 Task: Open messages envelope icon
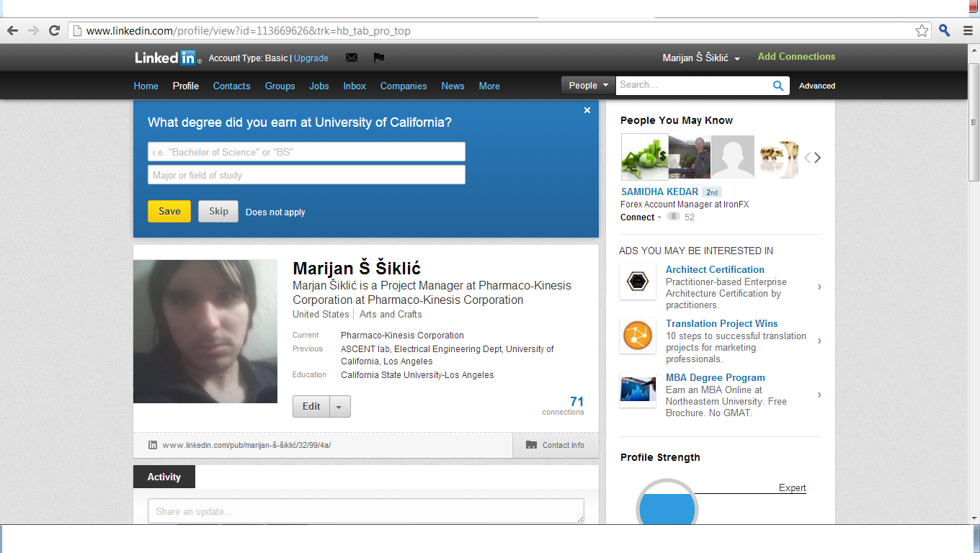352,58
